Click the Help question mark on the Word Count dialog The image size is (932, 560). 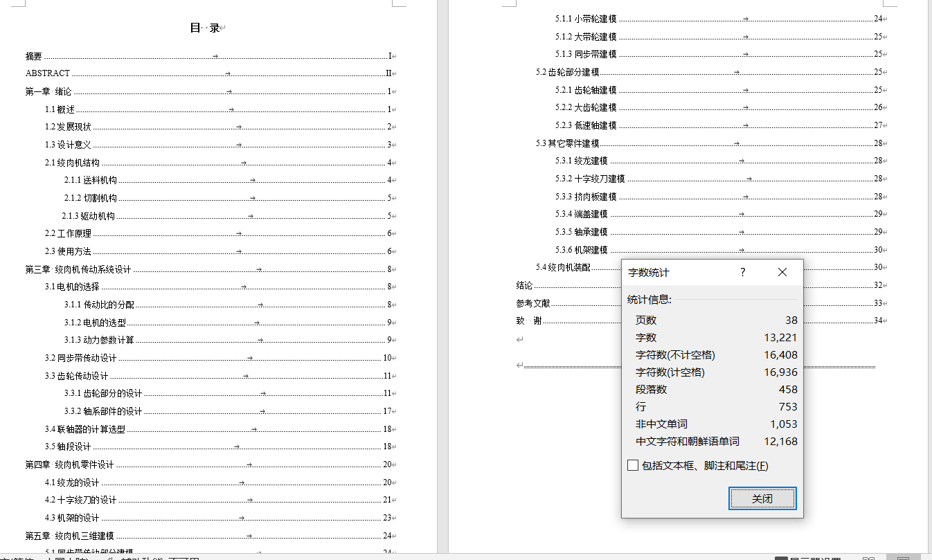(742, 273)
